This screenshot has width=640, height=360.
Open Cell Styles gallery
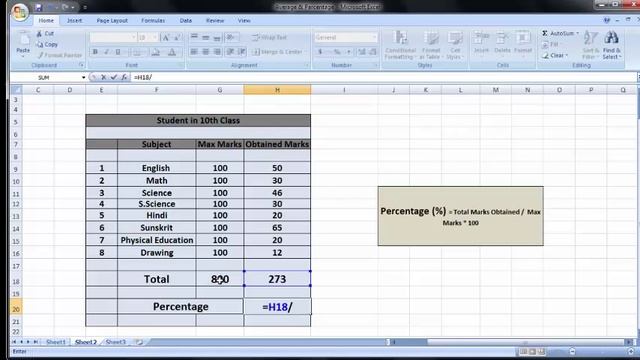454,45
